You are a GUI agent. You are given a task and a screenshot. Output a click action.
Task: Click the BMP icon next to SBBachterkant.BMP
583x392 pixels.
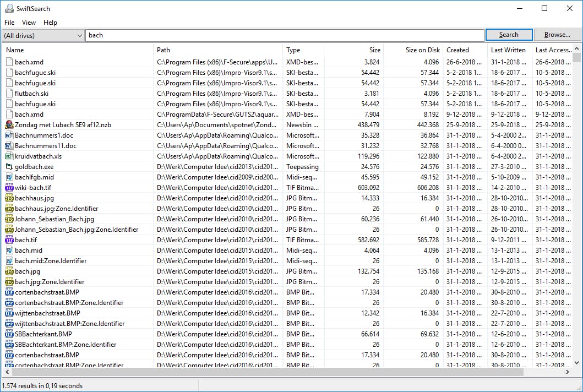8,334
